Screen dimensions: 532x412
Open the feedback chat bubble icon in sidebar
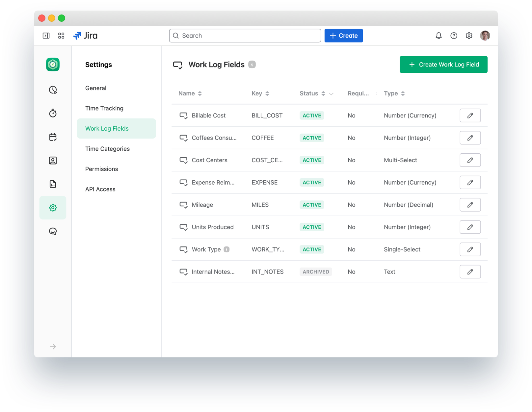pyautogui.click(x=53, y=231)
